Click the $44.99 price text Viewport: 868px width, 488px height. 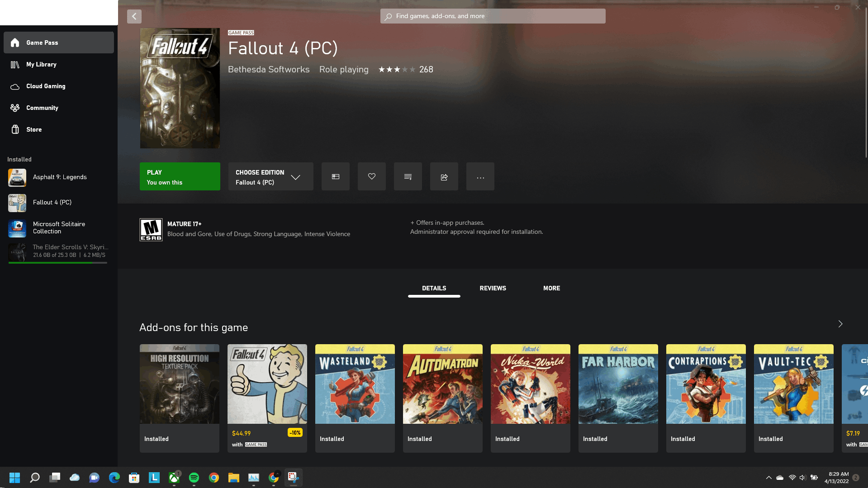point(242,433)
